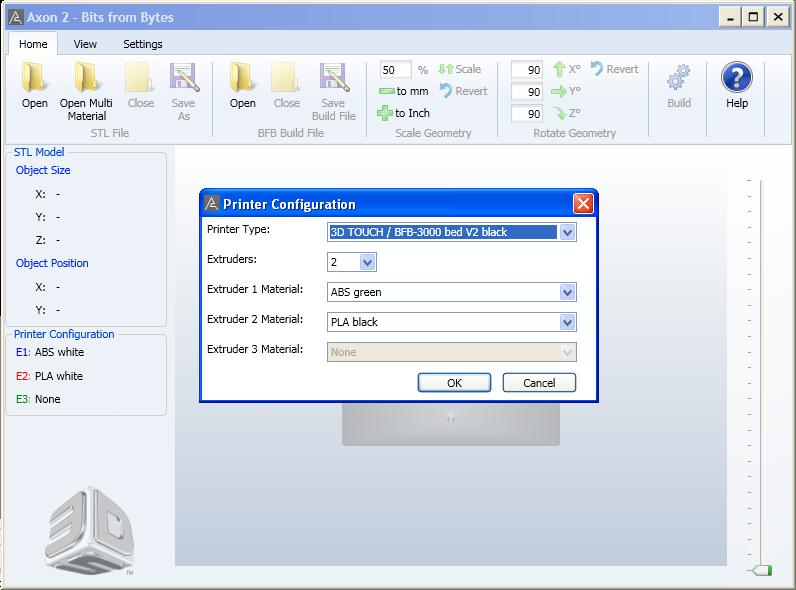Viewport: 796px width, 590px height.
Task: Apply the Scale geometry action
Action: pyautogui.click(x=459, y=69)
